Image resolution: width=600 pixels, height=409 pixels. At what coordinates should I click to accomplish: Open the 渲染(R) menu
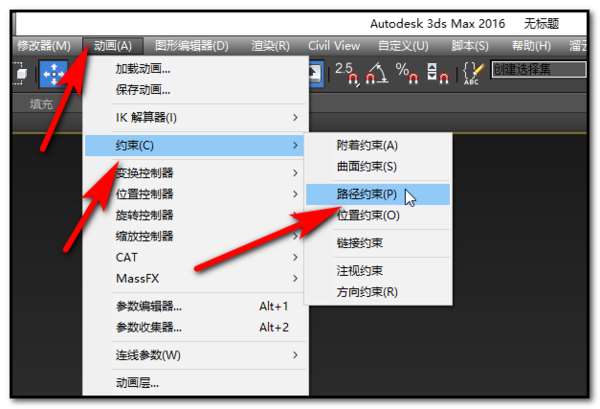[x=271, y=46]
